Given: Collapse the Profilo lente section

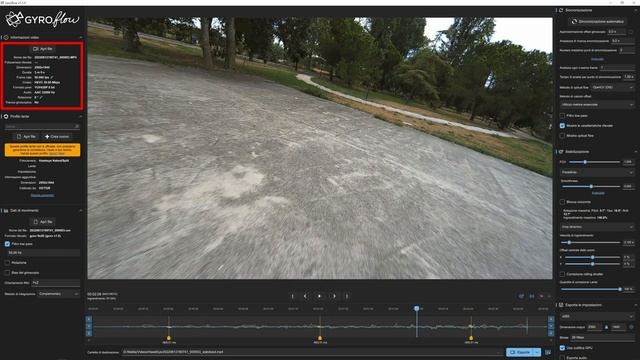Looking at the screenshot, I should point(81,116).
